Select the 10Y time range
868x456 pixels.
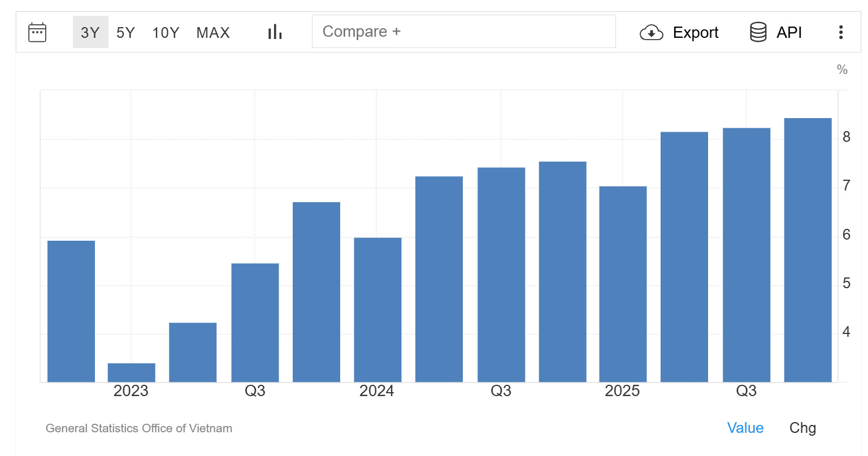(165, 32)
